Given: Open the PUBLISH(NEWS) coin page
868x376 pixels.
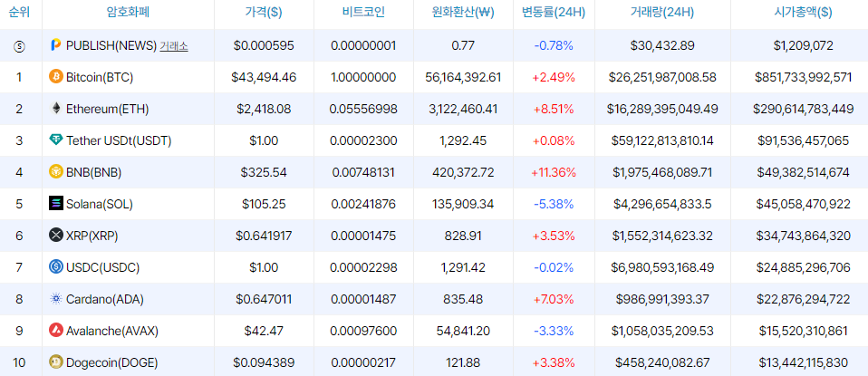Looking at the screenshot, I should pyautogui.click(x=111, y=46).
